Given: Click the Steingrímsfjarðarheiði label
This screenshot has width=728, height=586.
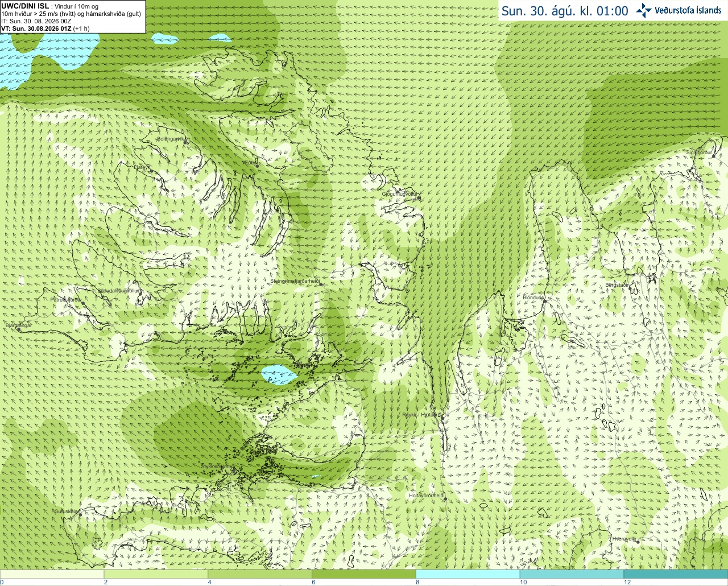Looking at the screenshot, I should click(x=295, y=281).
